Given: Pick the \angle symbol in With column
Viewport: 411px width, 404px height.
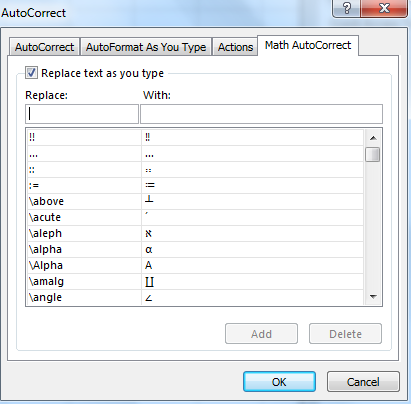Looking at the screenshot, I should coord(149,298).
